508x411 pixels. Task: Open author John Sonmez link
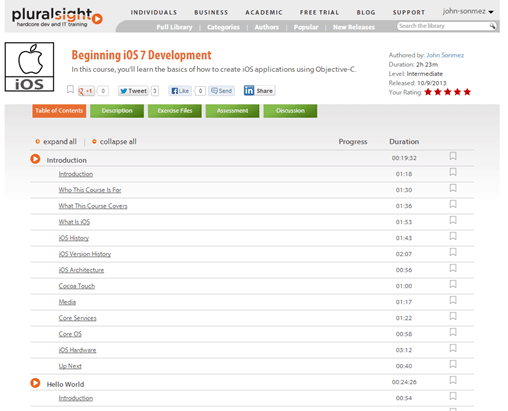tap(445, 55)
